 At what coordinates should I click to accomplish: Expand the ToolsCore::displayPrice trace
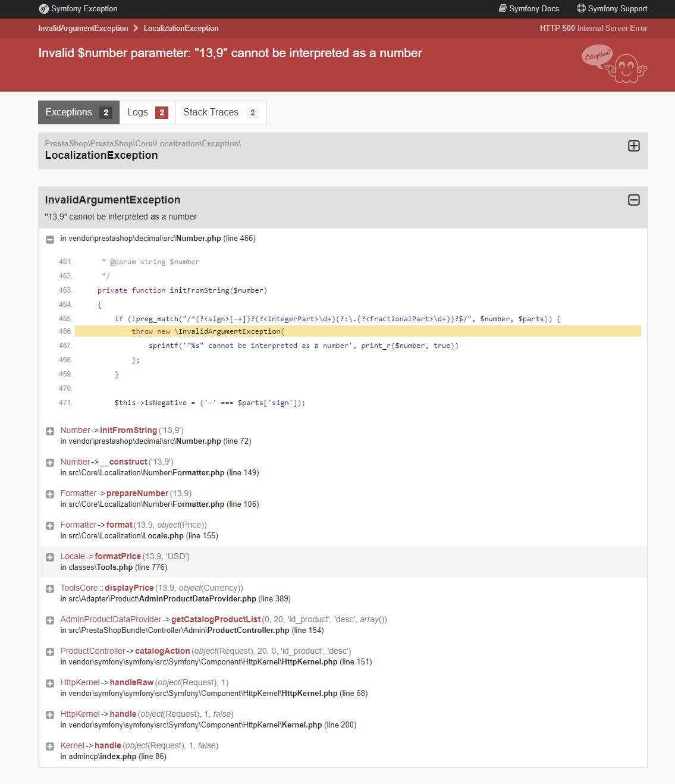(x=50, y=589)
